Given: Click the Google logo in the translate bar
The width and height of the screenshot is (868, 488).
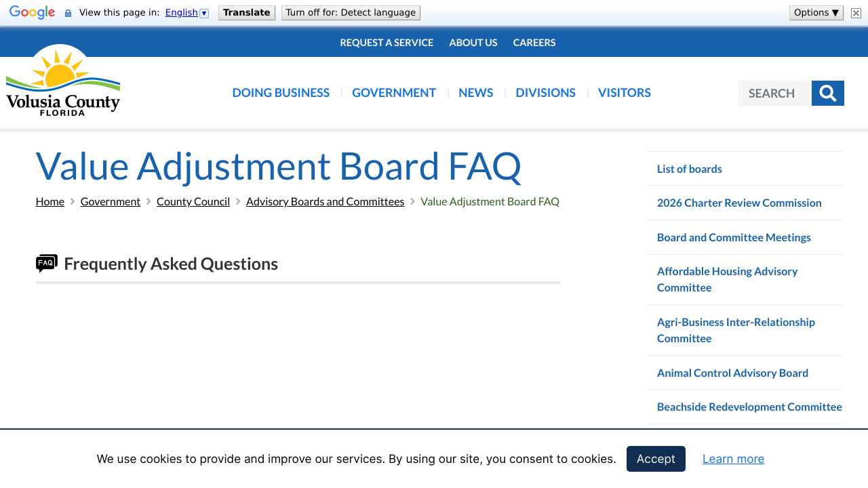Looking at the screenshot, I should coord(32,12).
